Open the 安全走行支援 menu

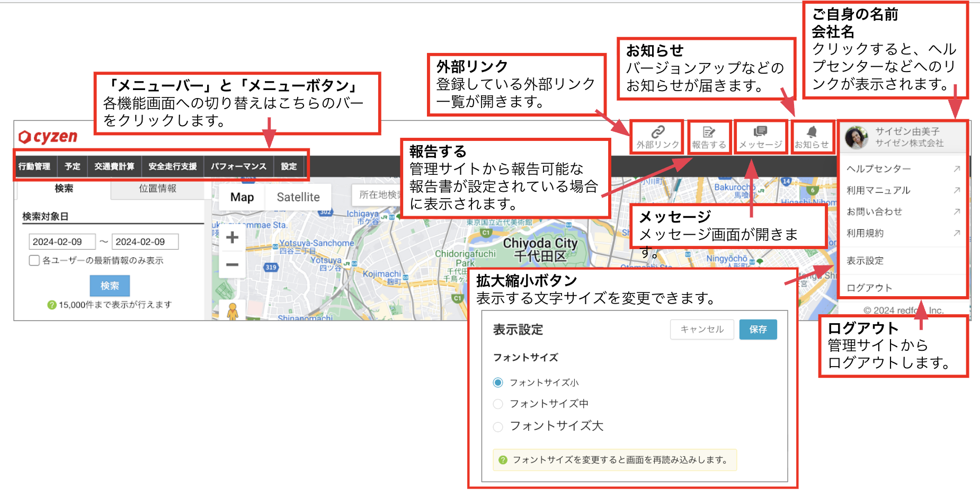(x=173, y=166)
